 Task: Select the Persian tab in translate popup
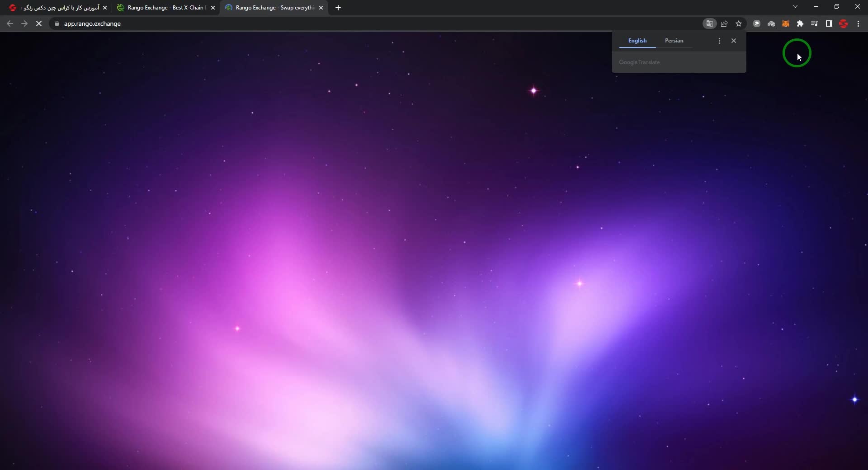pyautogui.click(x=674, y=41)
